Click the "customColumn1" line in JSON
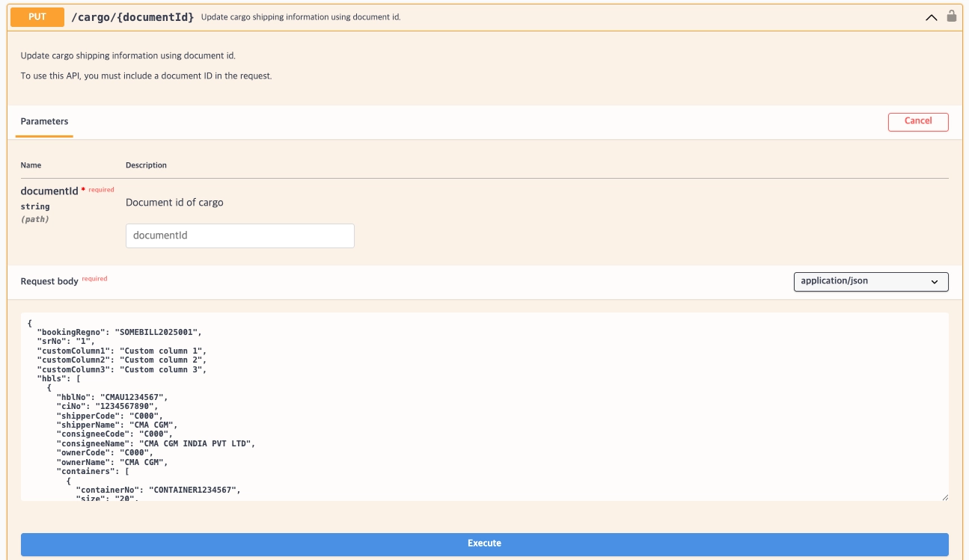This screenshot has width=969, height=560. click(122, 351)
